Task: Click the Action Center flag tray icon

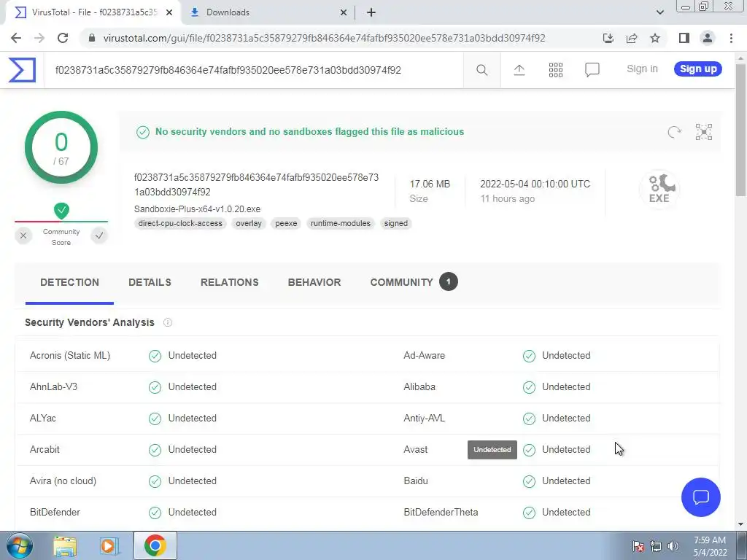Action: pyautogui.click(x=638, y=546)
